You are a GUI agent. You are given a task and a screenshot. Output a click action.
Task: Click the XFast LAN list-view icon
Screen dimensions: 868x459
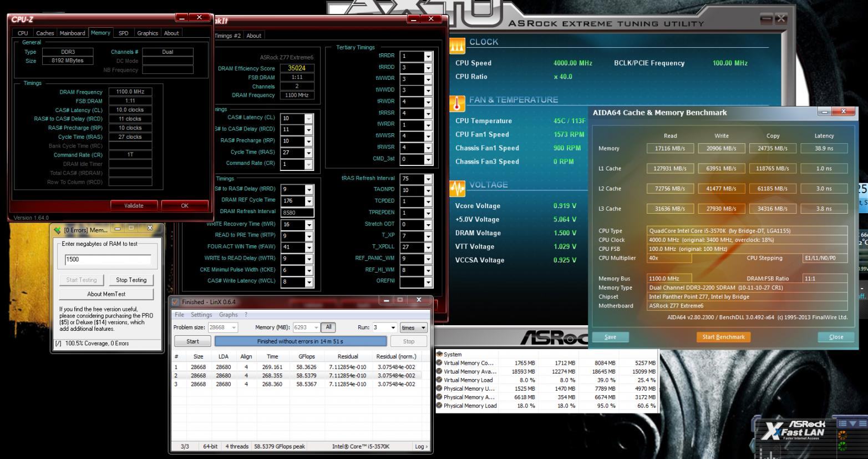[x=843, y=423]
